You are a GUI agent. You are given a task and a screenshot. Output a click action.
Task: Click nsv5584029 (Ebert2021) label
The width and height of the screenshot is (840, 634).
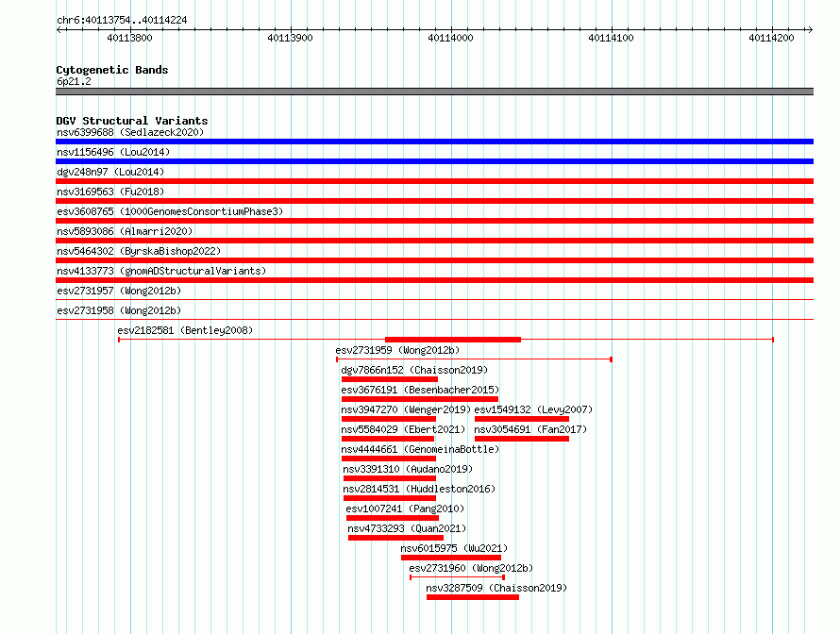pos(403,429)
